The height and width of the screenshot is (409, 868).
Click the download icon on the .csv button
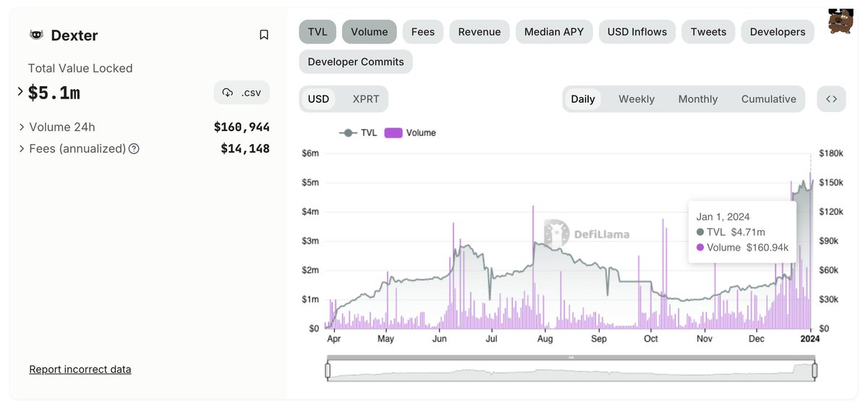(x=228, y=93)
